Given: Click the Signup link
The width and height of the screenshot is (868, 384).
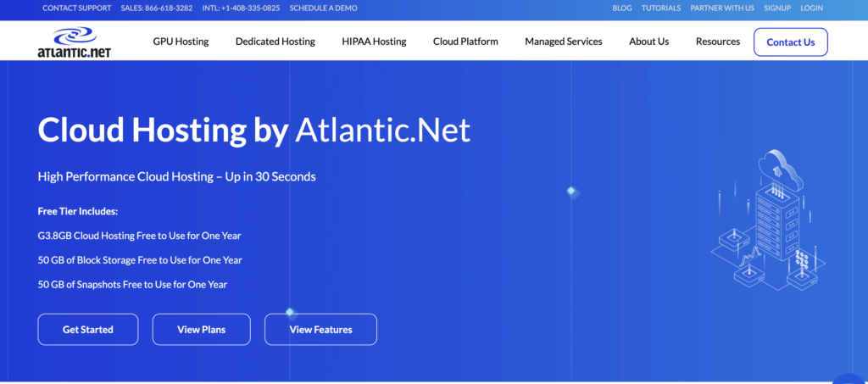Looking at the screenshot, I should 777,8.
